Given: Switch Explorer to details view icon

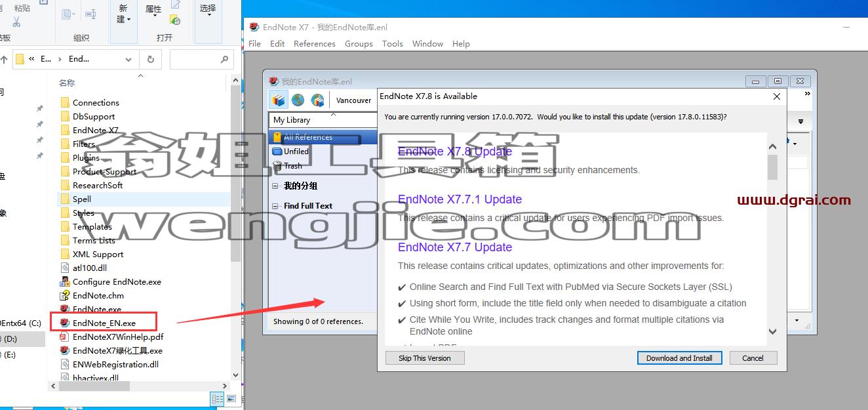Looking at the screenshot, I should [218, 398].
